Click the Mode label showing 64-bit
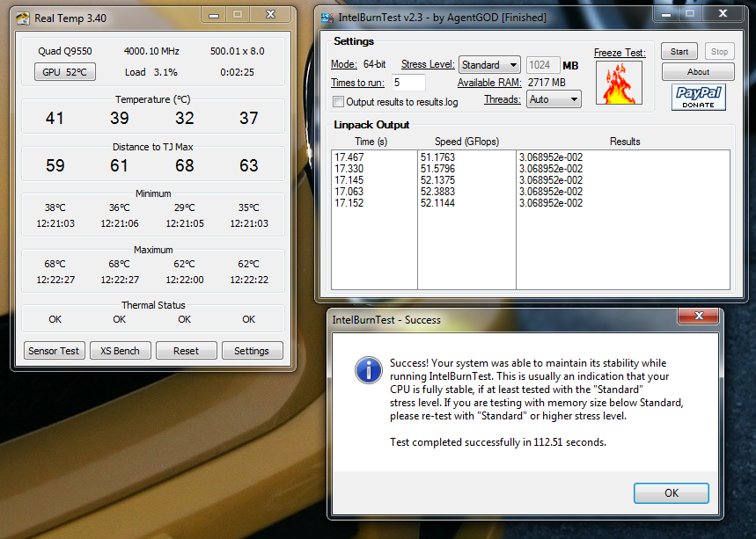 click(358, 64)
